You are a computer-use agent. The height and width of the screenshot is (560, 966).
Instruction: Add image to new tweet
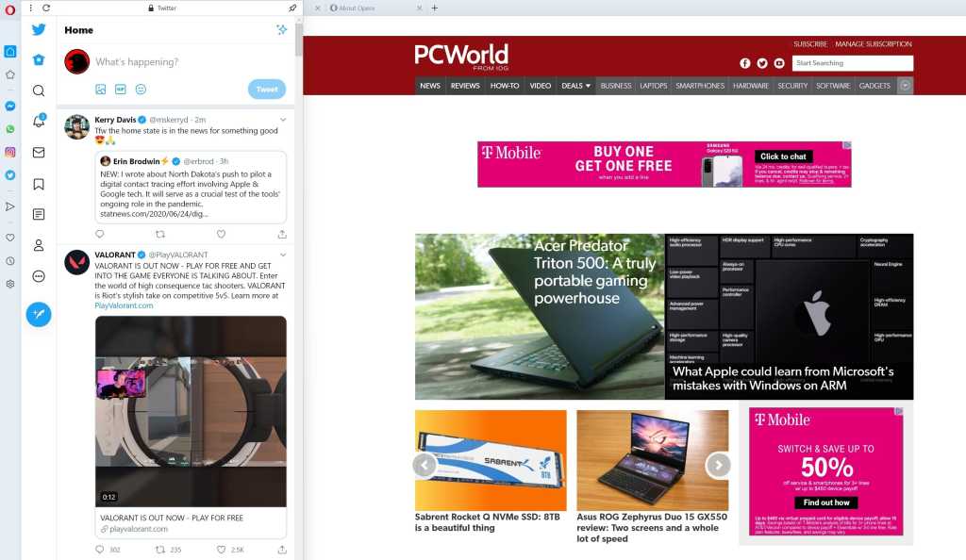[x=101, y=90]
